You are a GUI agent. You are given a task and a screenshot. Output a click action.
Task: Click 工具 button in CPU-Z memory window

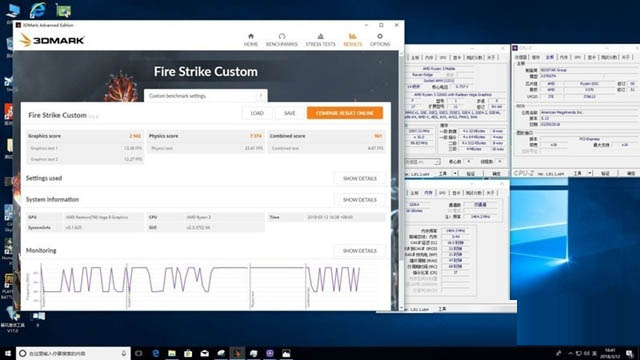pyautogui.click(x=442, y=309)
